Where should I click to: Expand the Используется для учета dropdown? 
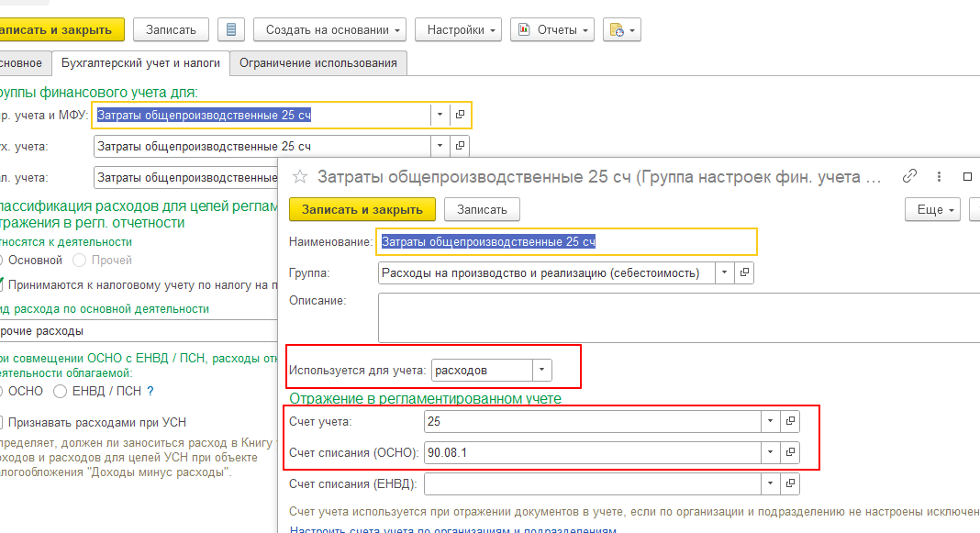tap(542, 370)
